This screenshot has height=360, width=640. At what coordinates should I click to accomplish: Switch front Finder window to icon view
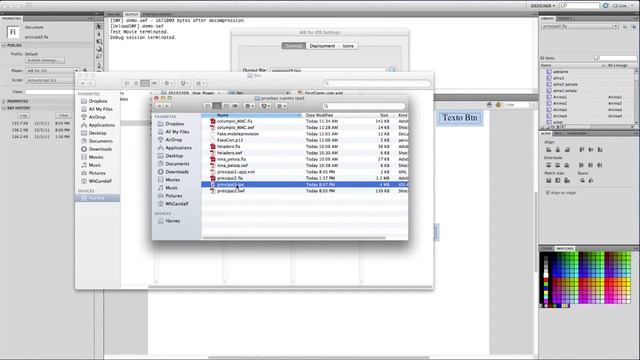208,106
